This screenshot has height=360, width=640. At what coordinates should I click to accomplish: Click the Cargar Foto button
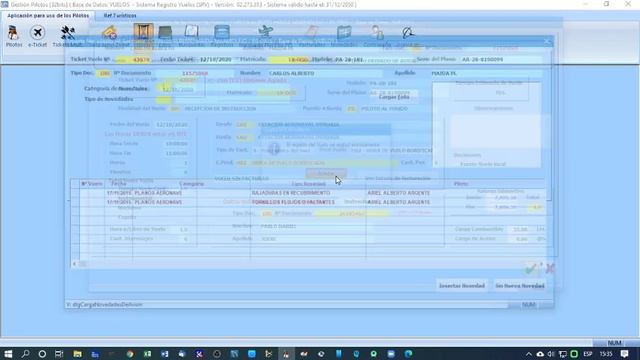coord(394,97)
